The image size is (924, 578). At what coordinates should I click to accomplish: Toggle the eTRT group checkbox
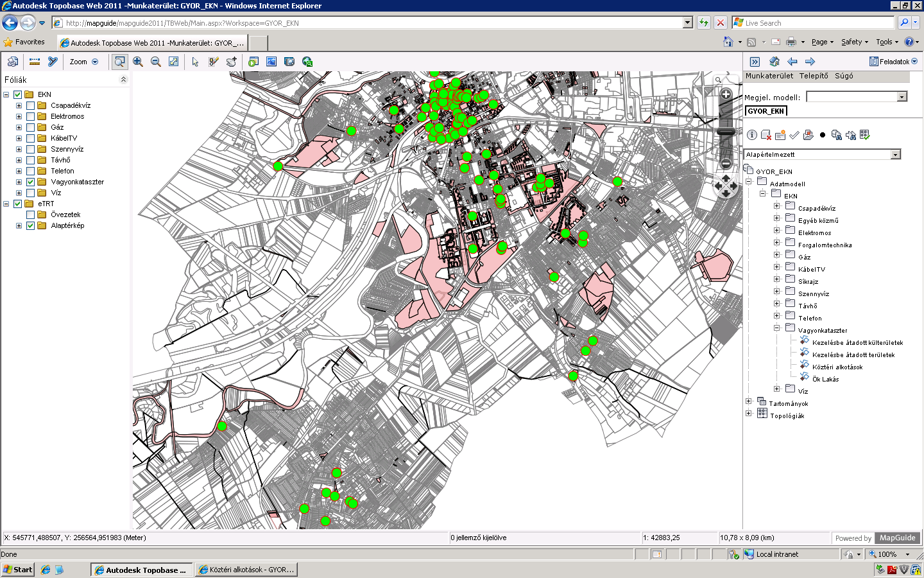click(18, 204)
